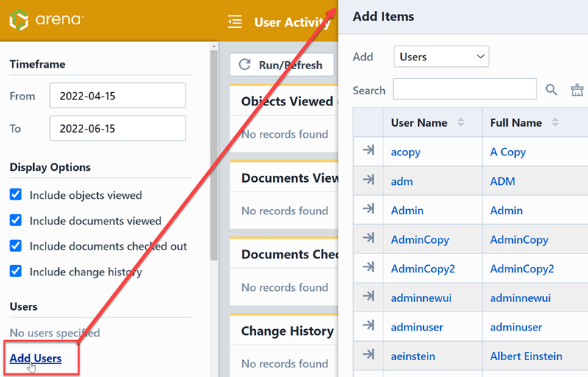Add user adm with its arrow icon
588x377 pixels.
pyautogui.click(x=368, y=180)
